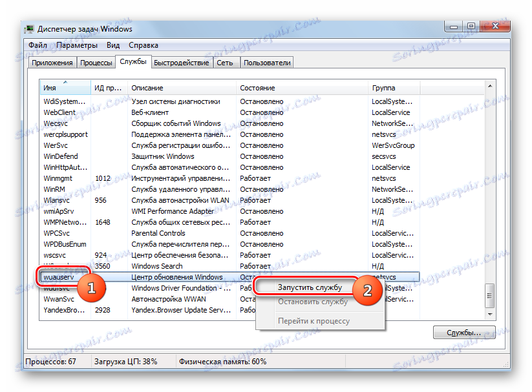This screenshot has height=392, width=532.
Task: Select the WPCSvc service row
Action: point(229,233)
